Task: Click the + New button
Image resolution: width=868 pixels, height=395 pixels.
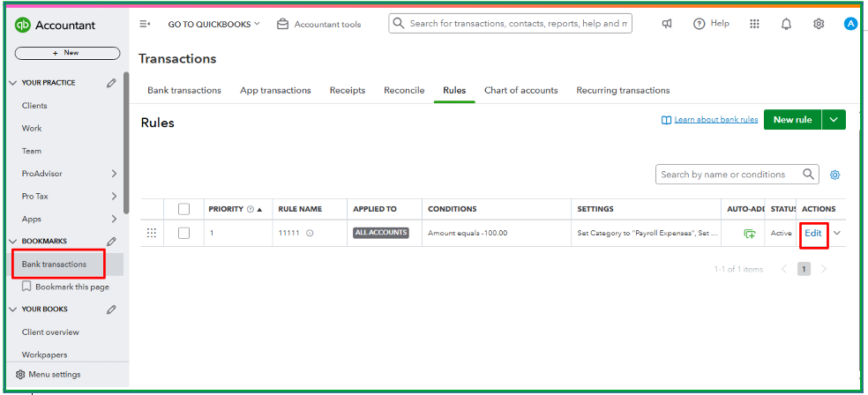Action: (67, 53)
